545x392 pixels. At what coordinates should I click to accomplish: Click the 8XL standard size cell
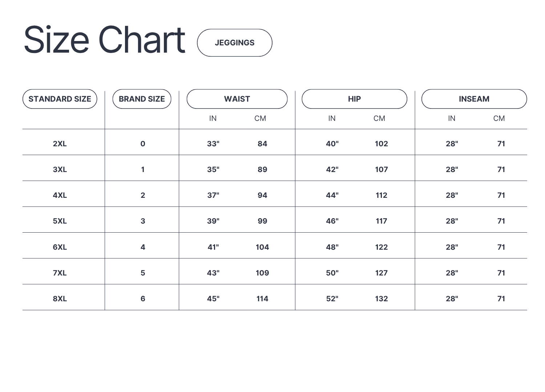(x=60, y=299)
